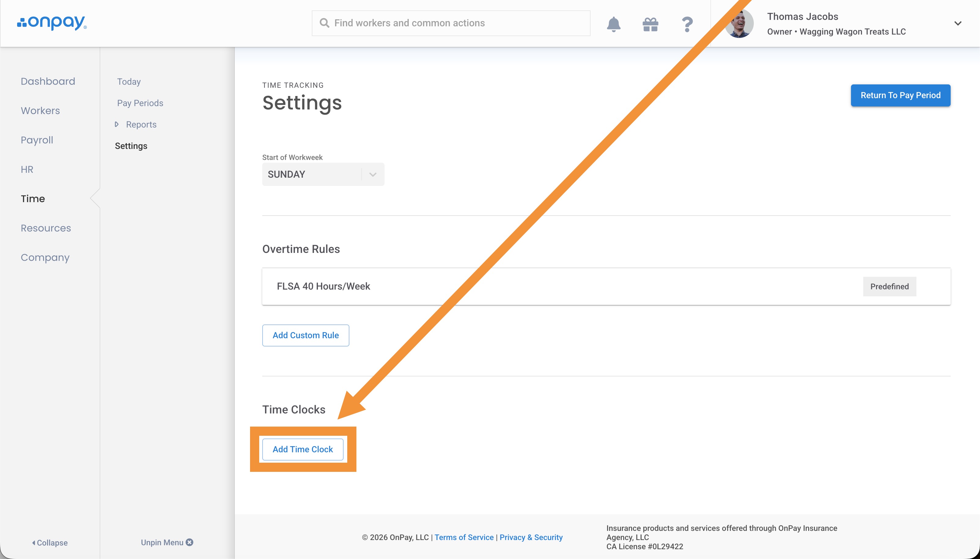This screenshot has width=980, height=559.
Task: Open the Workers section
Action: pos(40,111)
